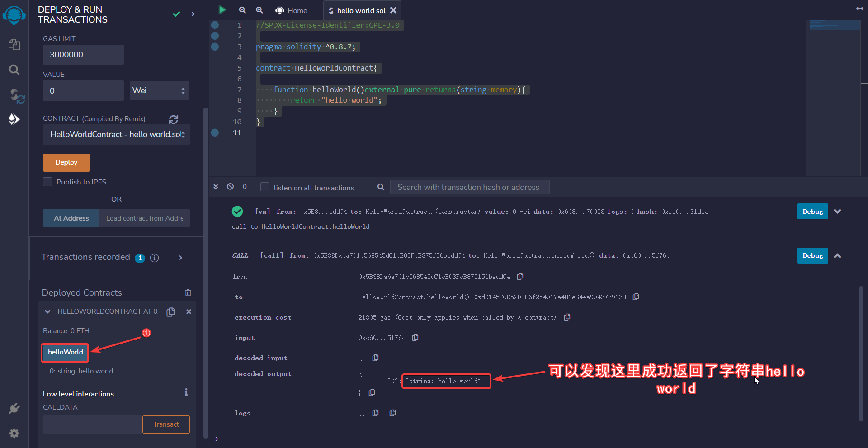Click the transaction hash search field
Viewport: 868px width, 448px height.
pos(469,187)
